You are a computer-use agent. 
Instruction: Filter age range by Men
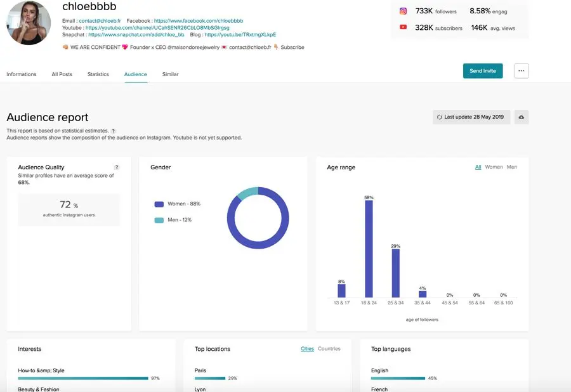click(511, 167)
